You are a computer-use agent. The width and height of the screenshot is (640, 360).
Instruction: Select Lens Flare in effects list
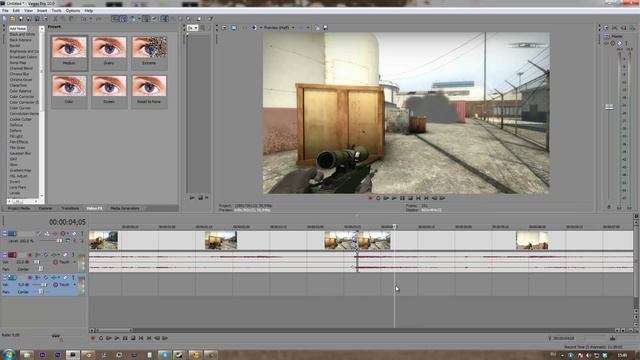(18, 187)
